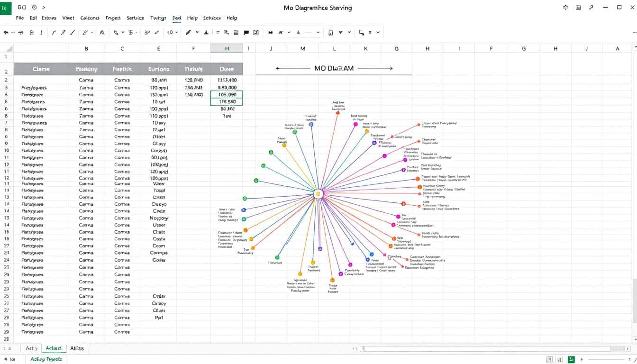Click the page document icon in toolbar
This screenshot has height=364, width=637.
(x=331, y=33)
